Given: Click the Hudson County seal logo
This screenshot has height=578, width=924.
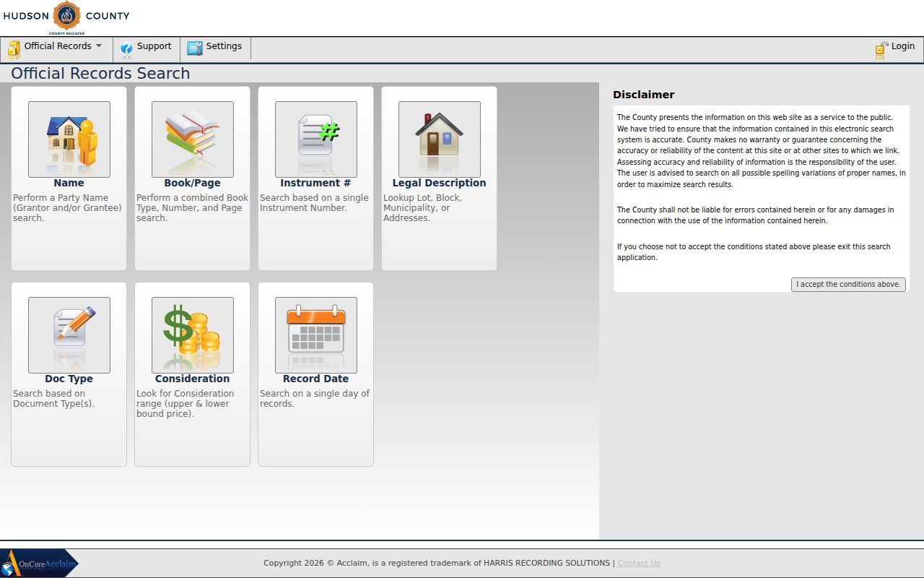Looking at the screenshot, I should click(67, 16).
